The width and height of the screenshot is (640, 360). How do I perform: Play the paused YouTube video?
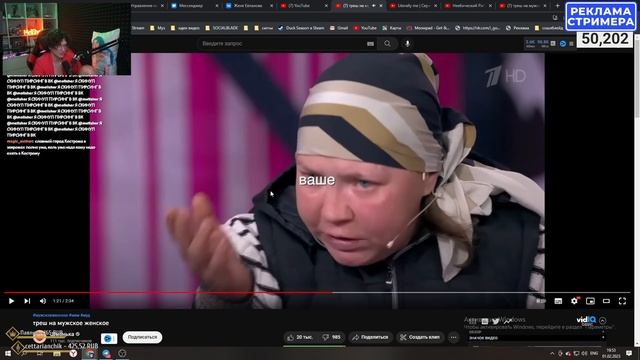click(x=11, y=301)
